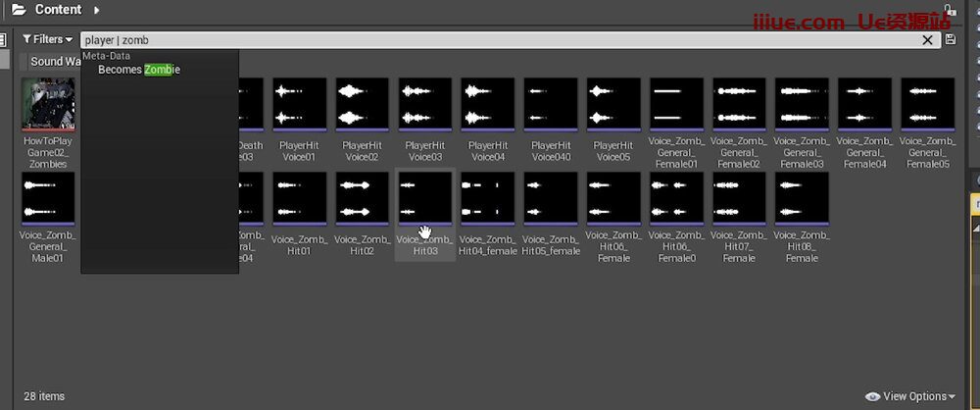
Task: Toggle the sources panel icon at left
Action: (x=4, y=40)
